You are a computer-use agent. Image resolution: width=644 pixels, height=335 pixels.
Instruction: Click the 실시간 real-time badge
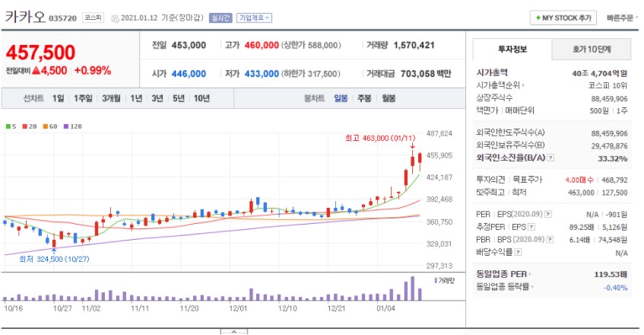coord(220,18)
